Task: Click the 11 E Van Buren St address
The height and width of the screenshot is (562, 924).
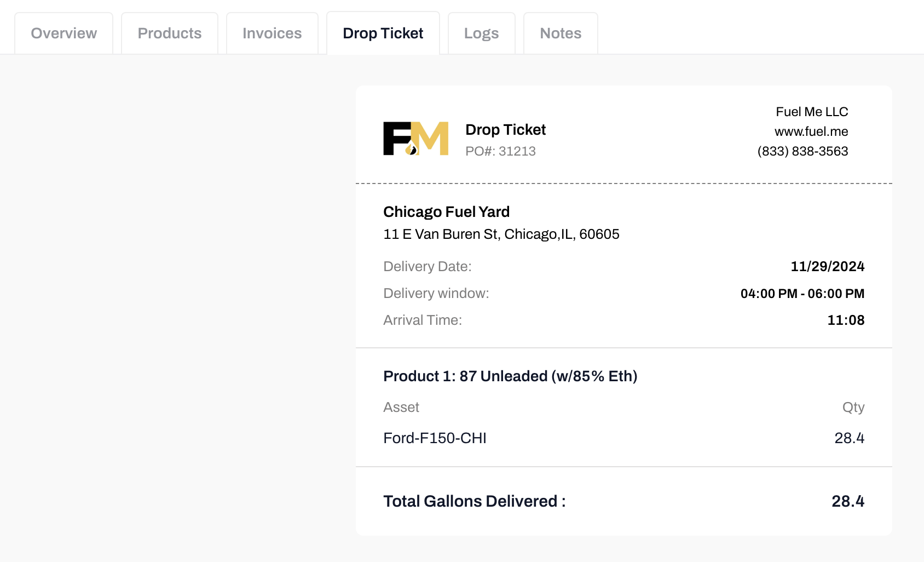Action: (x=501, y=234)
